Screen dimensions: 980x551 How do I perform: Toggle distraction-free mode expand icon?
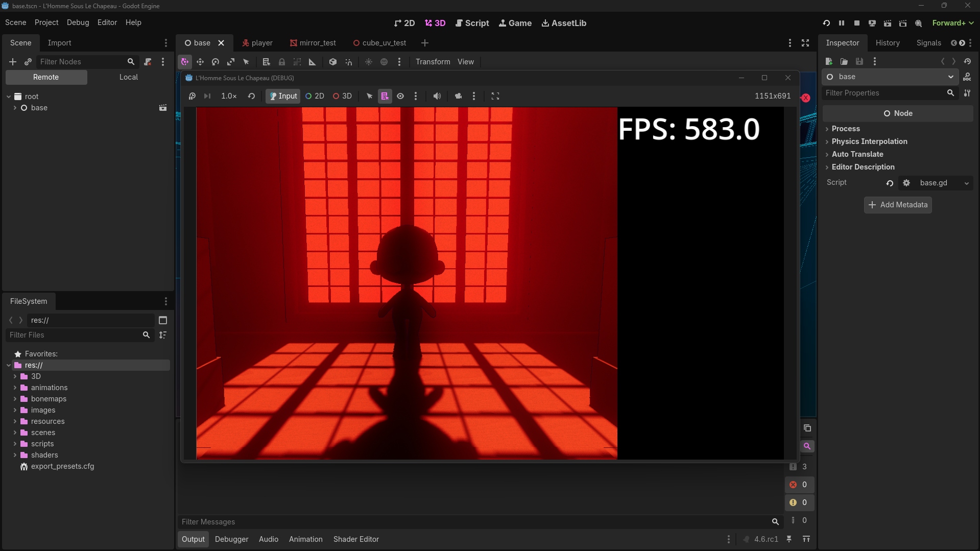[x=805, y=43]
